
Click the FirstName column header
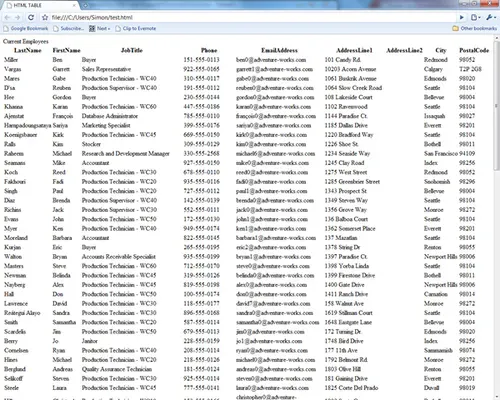coord(66,50)
